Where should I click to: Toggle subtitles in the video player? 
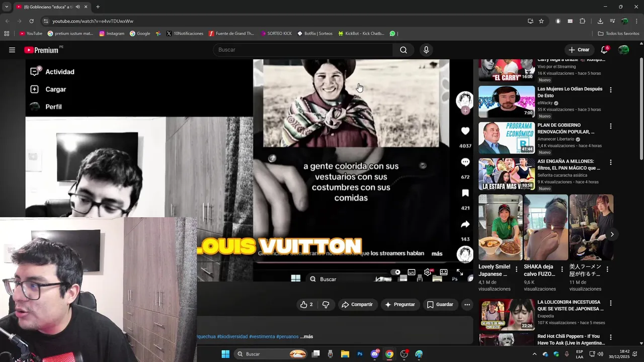pos(412,272)
